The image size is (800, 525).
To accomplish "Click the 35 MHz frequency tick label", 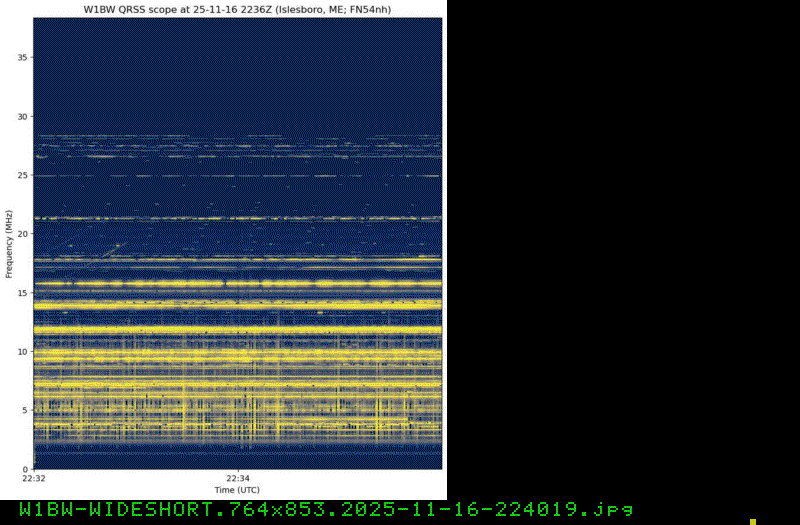I will coord(21,58).
